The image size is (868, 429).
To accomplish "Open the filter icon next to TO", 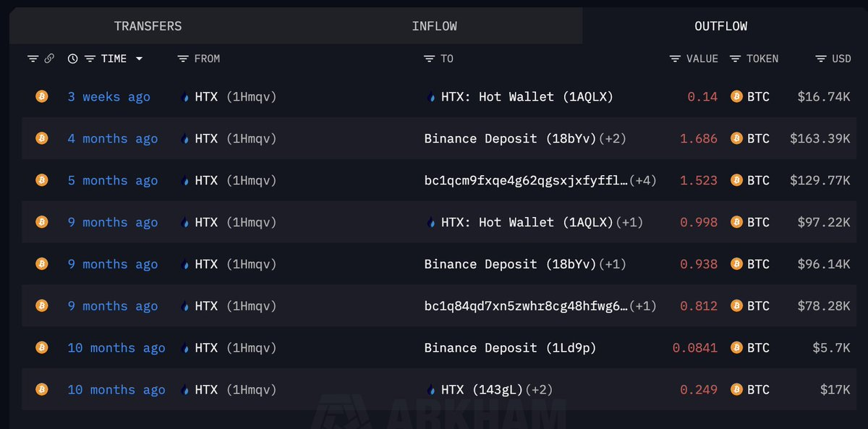I will point(430,59).
